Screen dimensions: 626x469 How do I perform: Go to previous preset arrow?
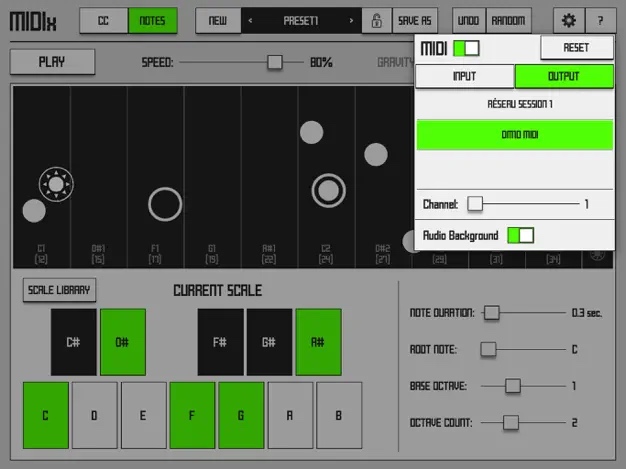click(250, 20)
